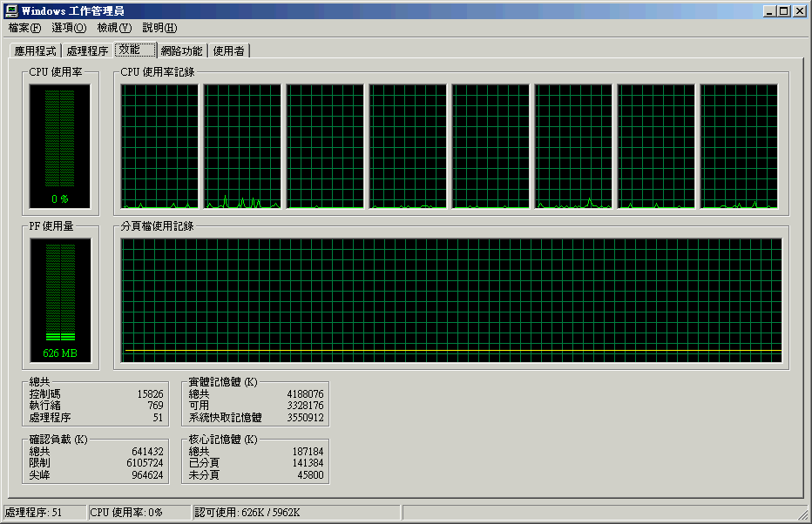Click the seventh CPU history graph
Screen dimensions: 812x524
[656, 146]
